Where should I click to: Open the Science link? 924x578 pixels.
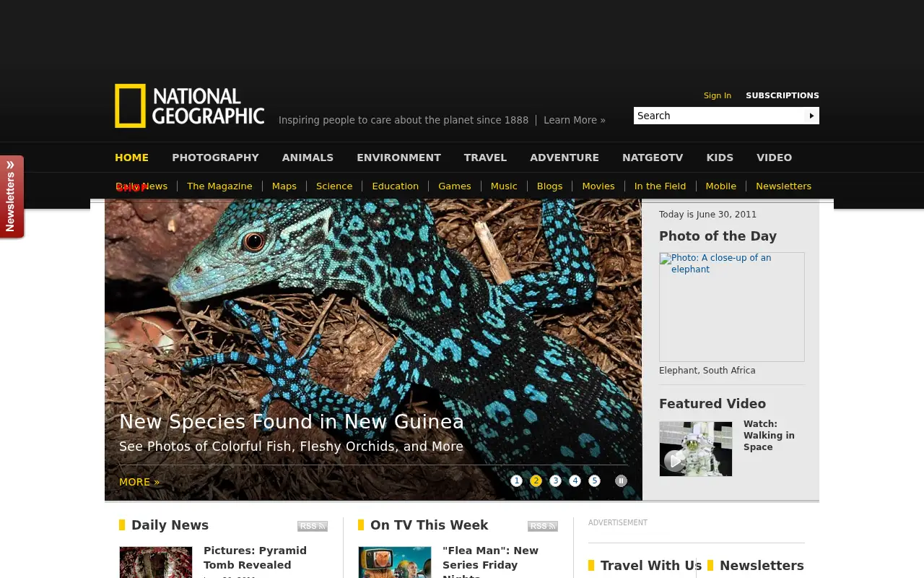[x=334, y=186]
